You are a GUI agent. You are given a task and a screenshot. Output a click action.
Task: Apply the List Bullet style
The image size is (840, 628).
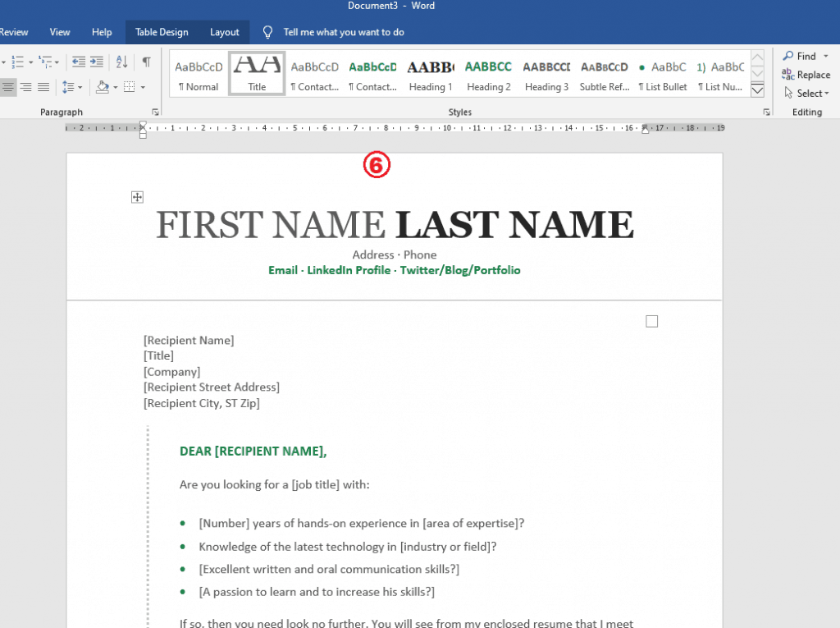pyautogui.click(x=663, y=74)
